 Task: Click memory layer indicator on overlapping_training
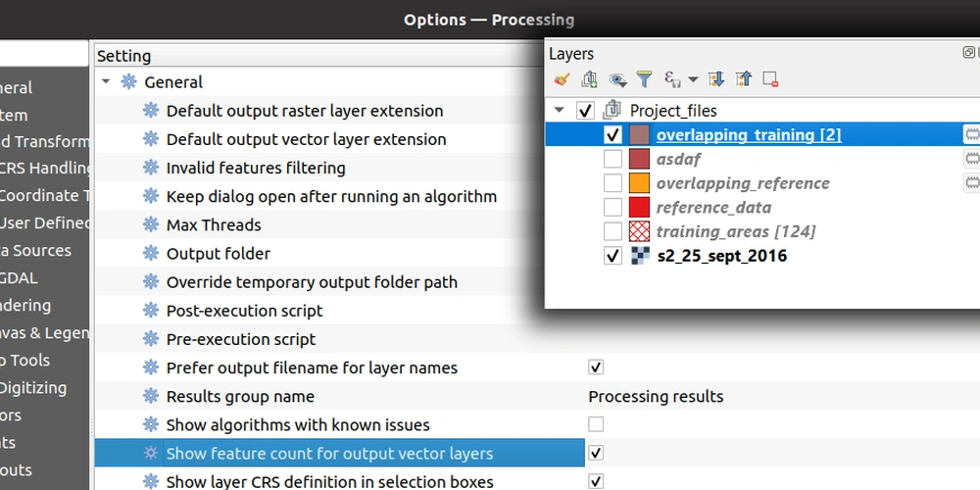[x=971, y=135]
